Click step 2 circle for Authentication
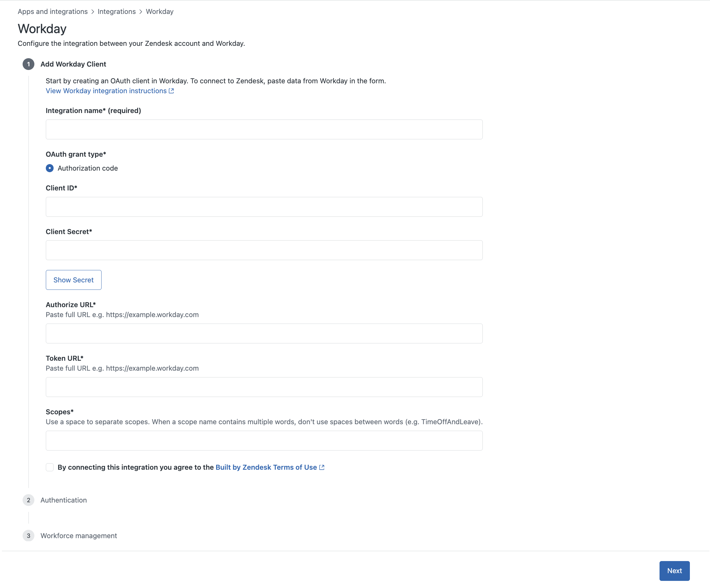 tap(28, 500)
